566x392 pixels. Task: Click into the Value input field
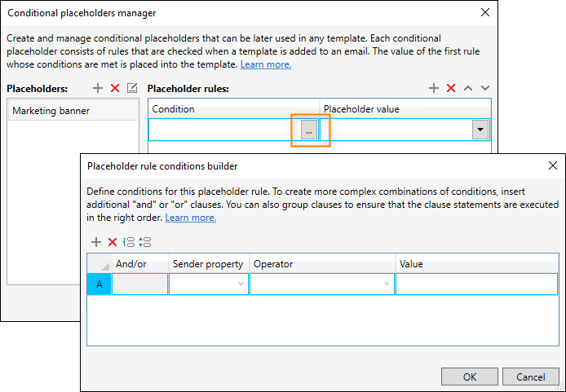point(476,284)
